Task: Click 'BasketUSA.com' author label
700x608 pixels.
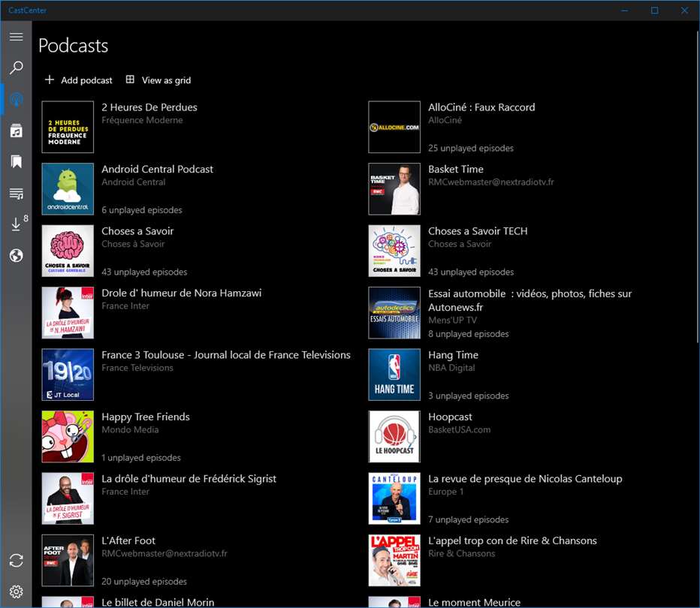Action: (x=459, y=429)
